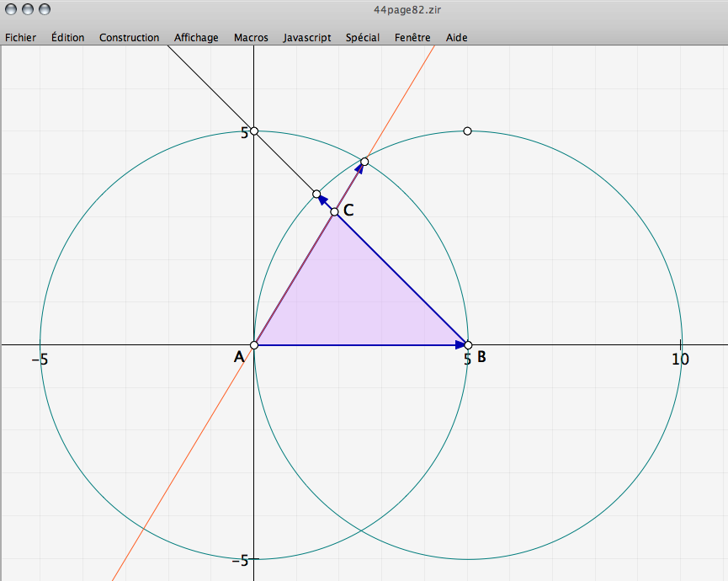The width and height of the screenshot is (728, 581).
Task: Open the Fenêtre menu
Action: [412, 37]
